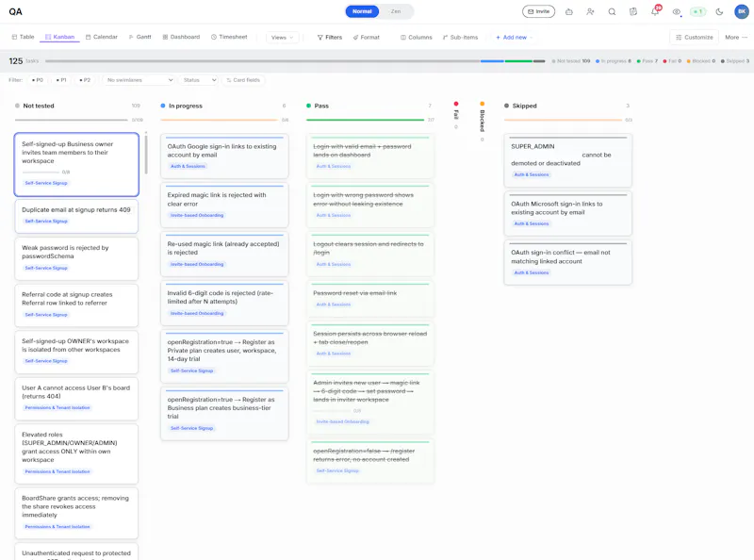
Task: Open the More menu
Action: (736, 38)
